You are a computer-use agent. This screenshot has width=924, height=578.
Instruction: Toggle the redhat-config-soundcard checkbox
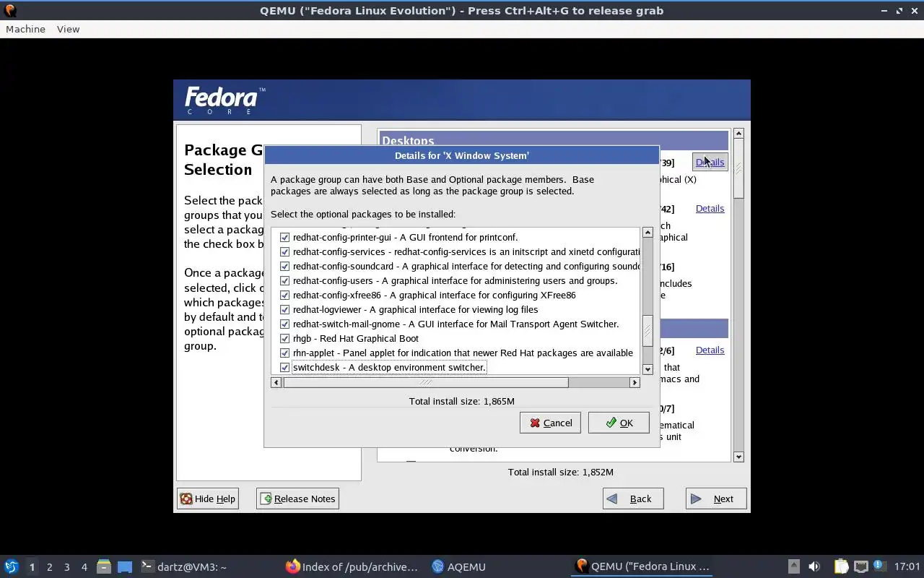(284, 266)
